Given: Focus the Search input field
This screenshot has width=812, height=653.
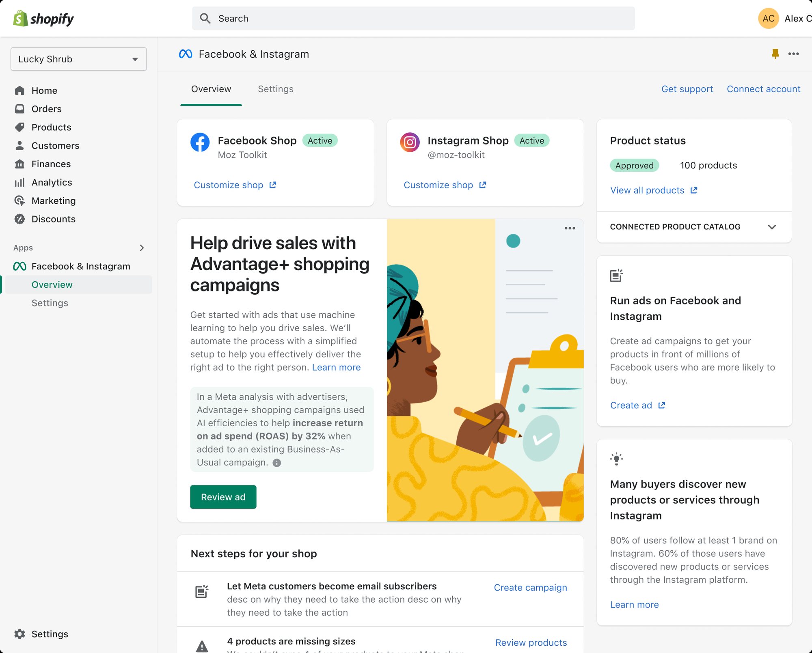Looking at the screenshot, I should coord(413,18).
